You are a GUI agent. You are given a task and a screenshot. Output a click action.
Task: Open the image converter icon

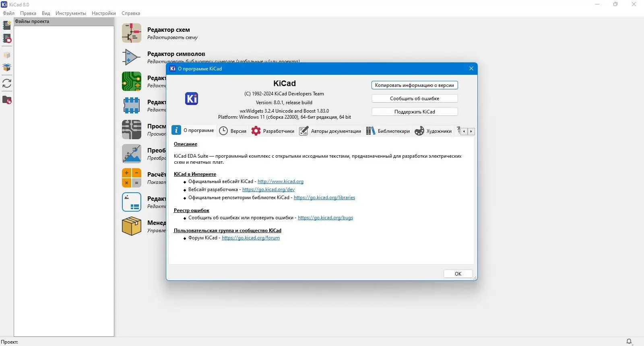point(132,154)
